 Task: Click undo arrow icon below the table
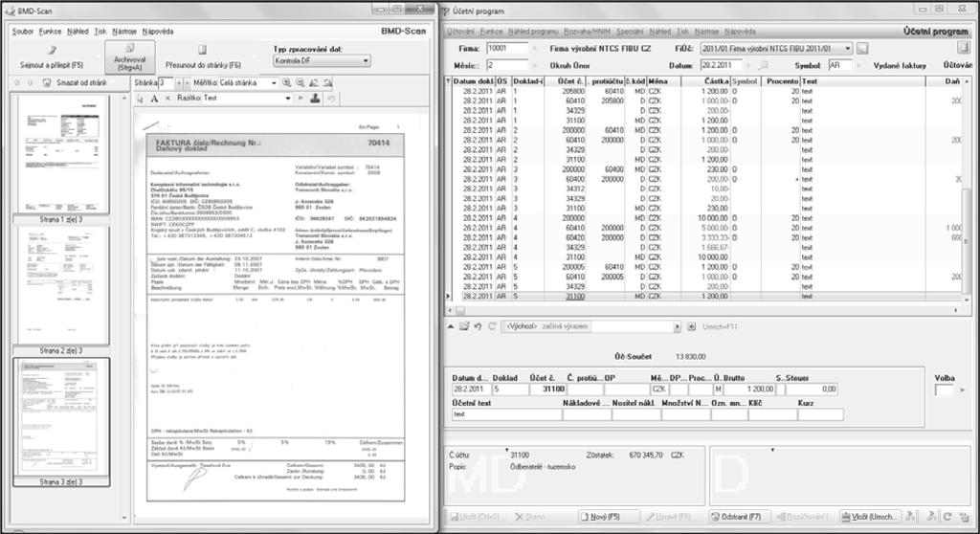click(x=478, y=326)
